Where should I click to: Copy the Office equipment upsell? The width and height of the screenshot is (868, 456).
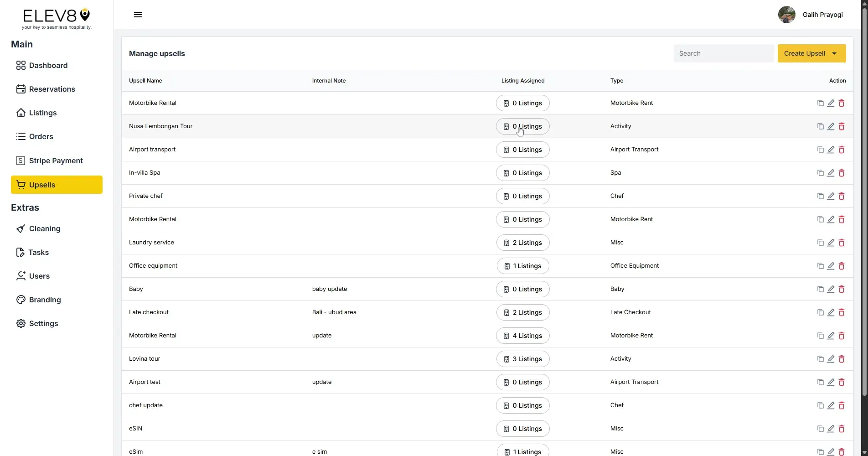point(820,266)
